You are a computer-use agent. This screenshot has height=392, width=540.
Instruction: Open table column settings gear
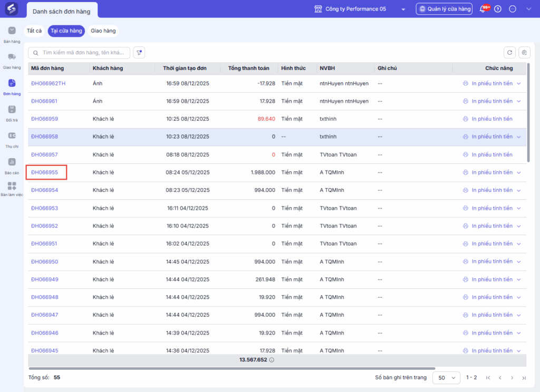pyautogui.click(x=524, y=52)
